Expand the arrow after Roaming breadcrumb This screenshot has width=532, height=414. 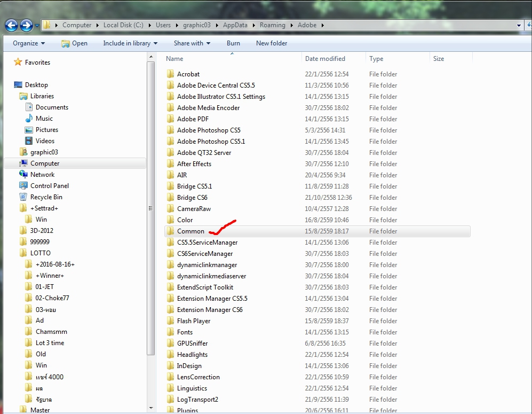pos(291,25)
